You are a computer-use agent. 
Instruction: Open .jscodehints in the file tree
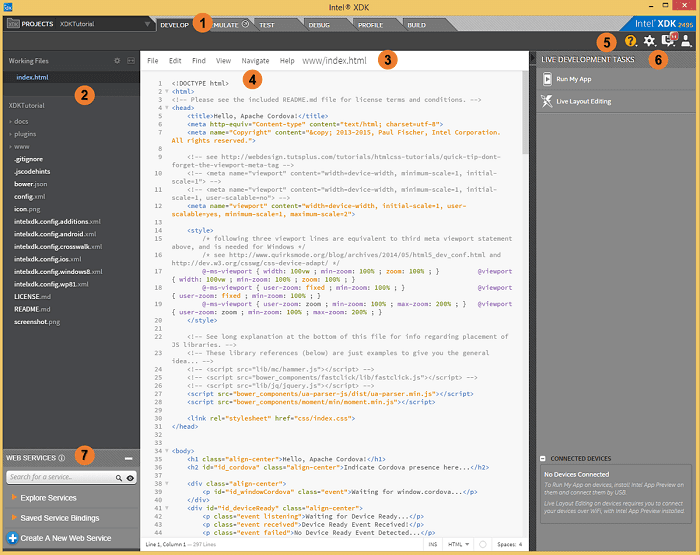tap(32, 171)
